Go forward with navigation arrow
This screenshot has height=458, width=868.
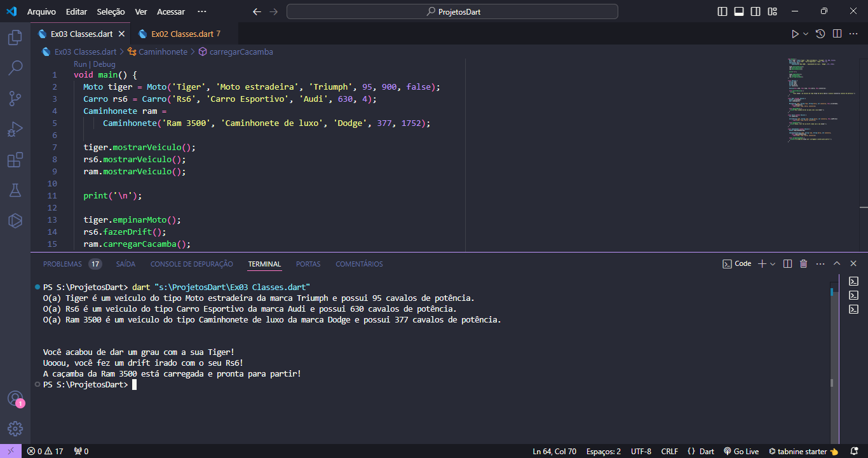(273, 11)
